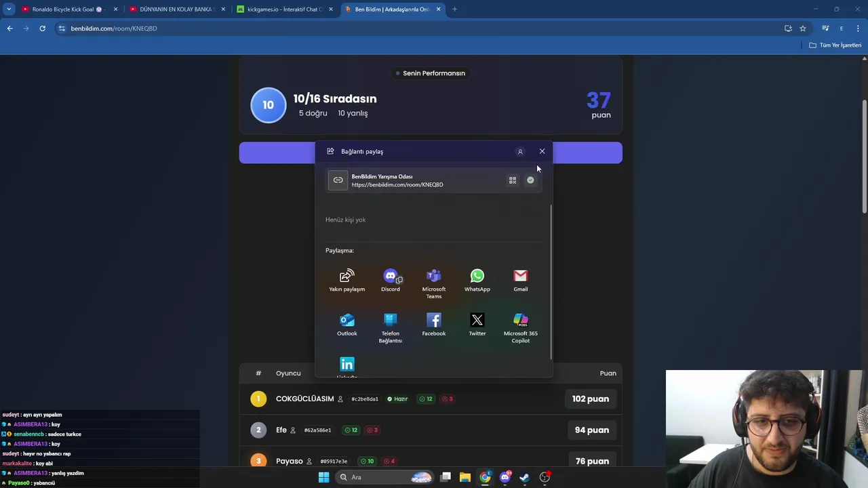Open a new browser tab
Viewport: 868px width, 488px height.
[x=454, y=9]
